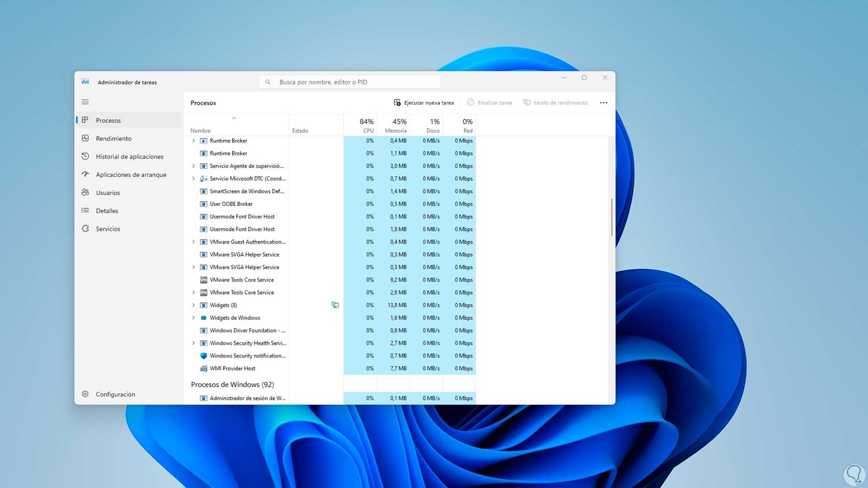This screenshot has height=488, width=868.
Task: Sort by the Nombre column header
Action: click(x=236, y=125)
